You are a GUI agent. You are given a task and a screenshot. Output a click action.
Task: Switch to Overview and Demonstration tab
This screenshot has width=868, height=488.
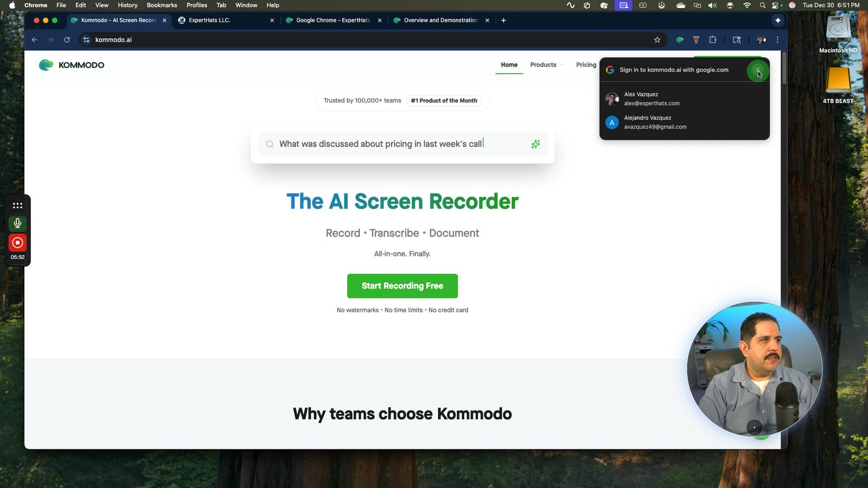pyautogui.click(x=441, y=20)
